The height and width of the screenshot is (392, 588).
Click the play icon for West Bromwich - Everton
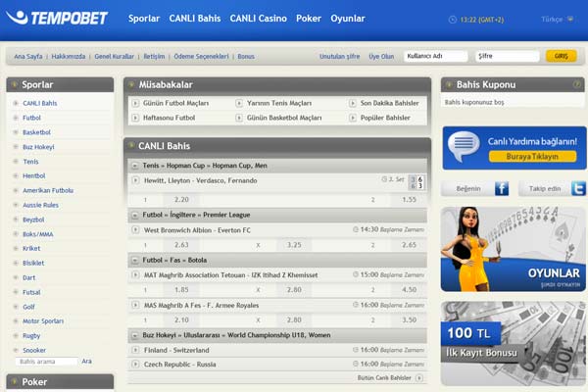coord(135,230)
